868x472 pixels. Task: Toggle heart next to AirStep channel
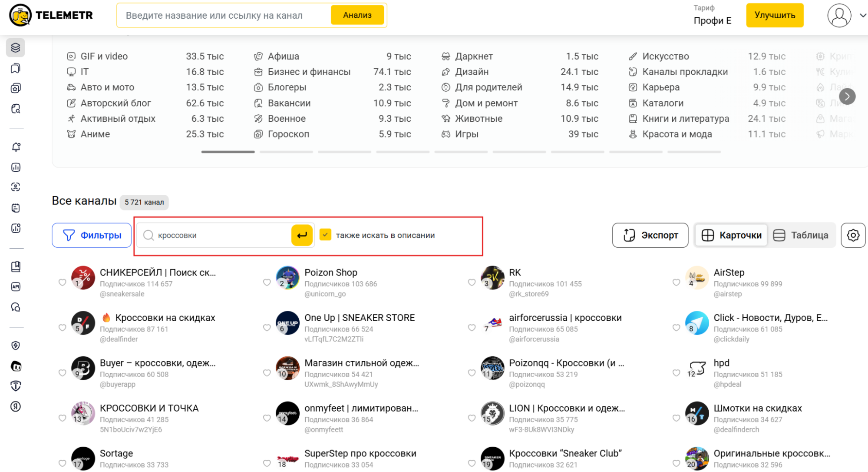tap(676, 283)
